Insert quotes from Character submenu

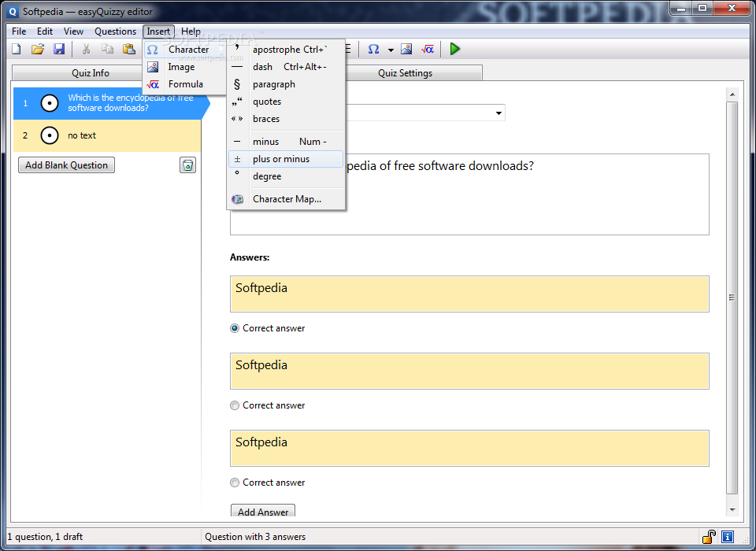point(287,102)
